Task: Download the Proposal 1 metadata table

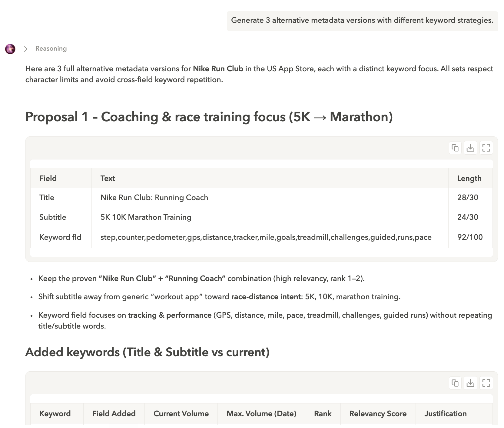Action: pos(470,148)
